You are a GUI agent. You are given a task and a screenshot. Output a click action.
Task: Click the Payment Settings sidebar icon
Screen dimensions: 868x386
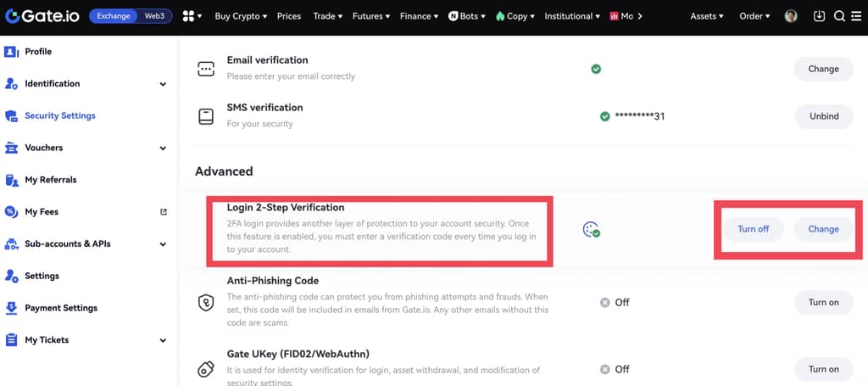[x=12, y=308]
